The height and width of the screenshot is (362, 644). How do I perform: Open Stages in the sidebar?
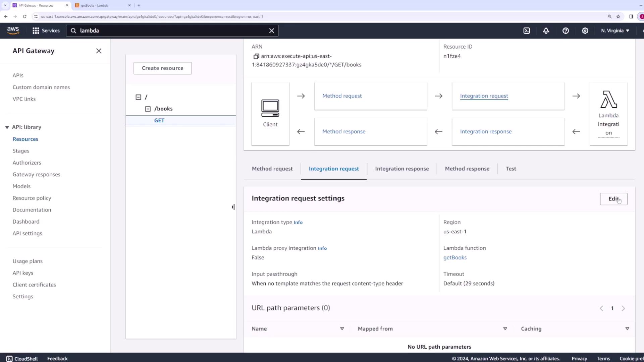click(21, 151)
